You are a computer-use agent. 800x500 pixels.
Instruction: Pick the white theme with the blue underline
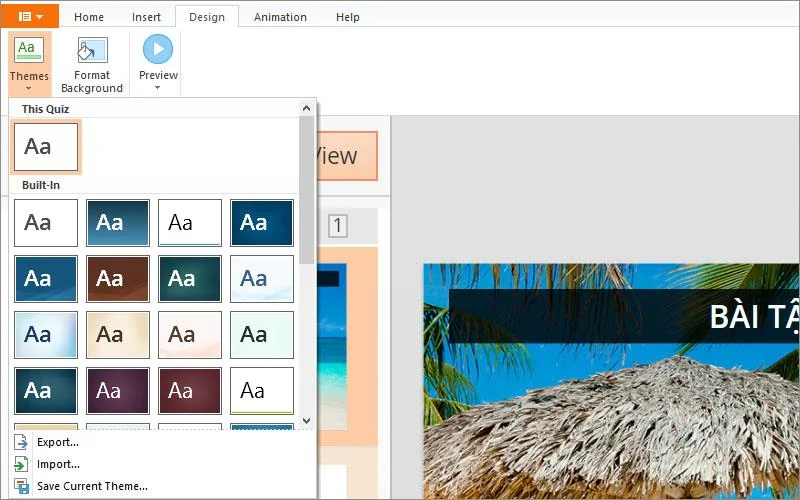pyautogui.click(x=190, y=223)
